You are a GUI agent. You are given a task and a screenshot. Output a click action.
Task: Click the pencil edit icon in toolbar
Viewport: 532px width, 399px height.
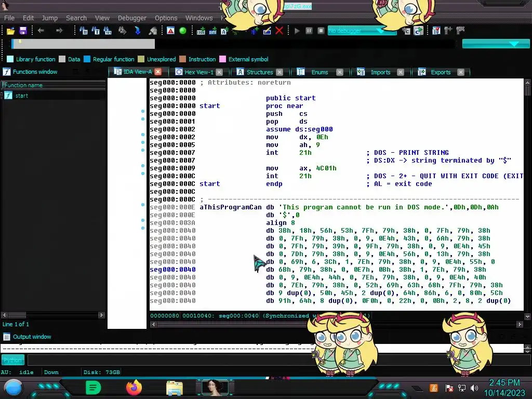[267, 31]
